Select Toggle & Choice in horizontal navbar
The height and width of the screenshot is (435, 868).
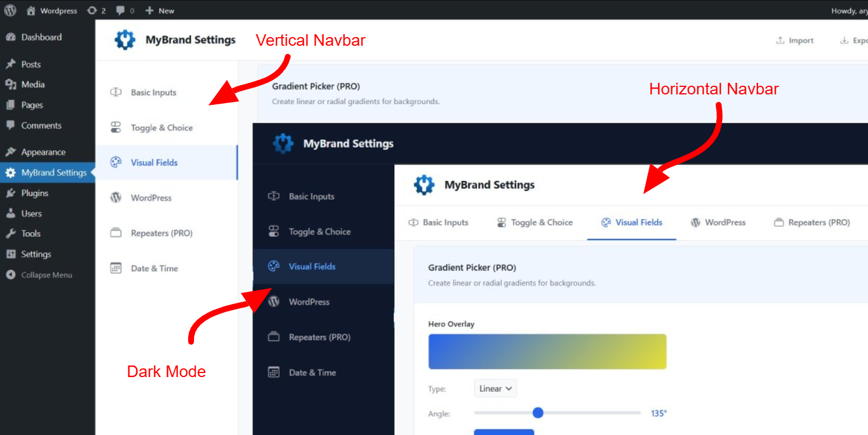541,222
